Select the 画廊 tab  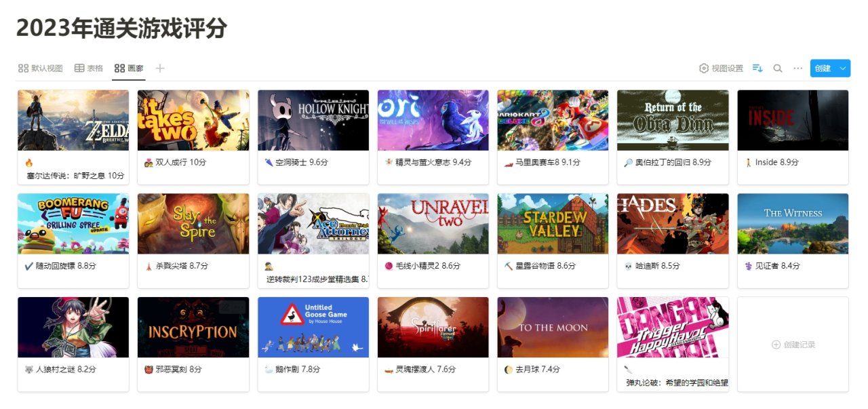(129, 69)
